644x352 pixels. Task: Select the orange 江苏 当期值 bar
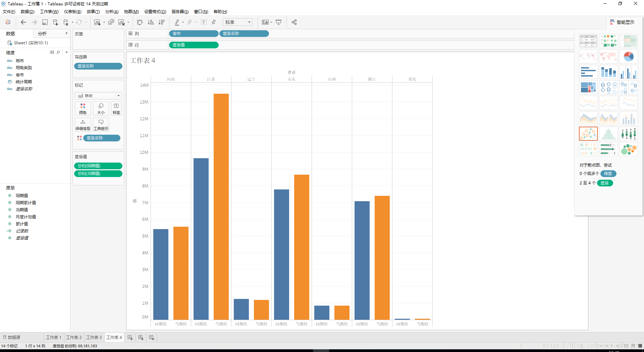coord(221,207)
